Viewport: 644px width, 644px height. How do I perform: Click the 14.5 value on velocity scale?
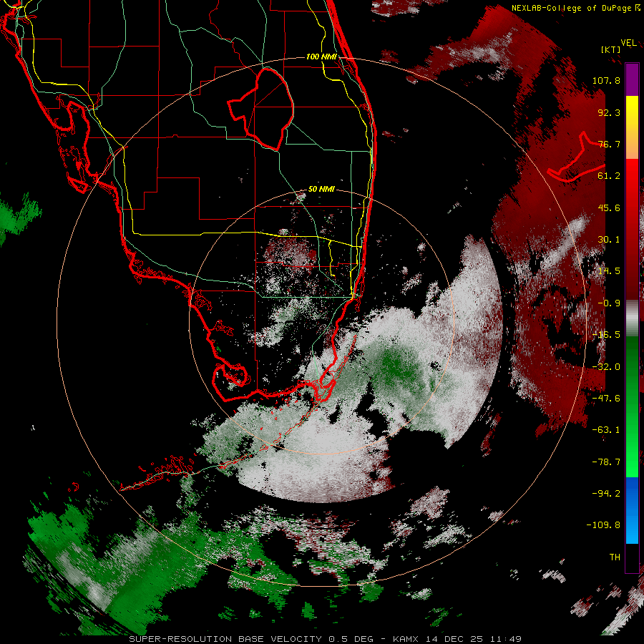pos(609,271)
